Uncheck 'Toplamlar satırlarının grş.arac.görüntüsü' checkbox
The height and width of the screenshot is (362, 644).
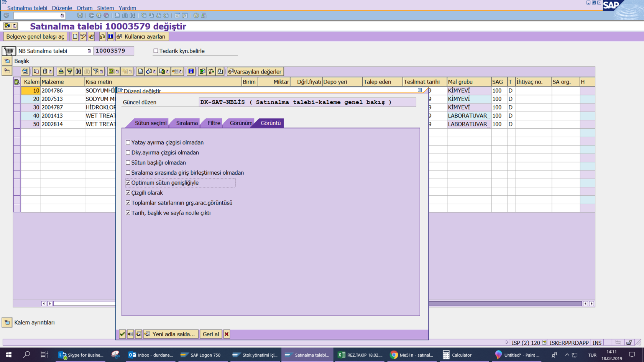coord(128,203)
